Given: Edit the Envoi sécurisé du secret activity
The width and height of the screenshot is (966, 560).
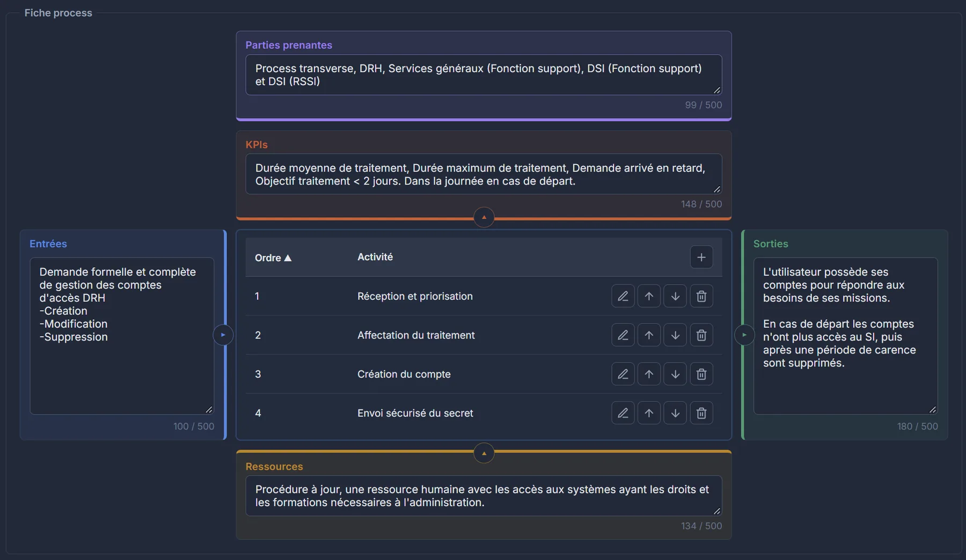Looking at the screenshot, I should click(x=623, y=413).
